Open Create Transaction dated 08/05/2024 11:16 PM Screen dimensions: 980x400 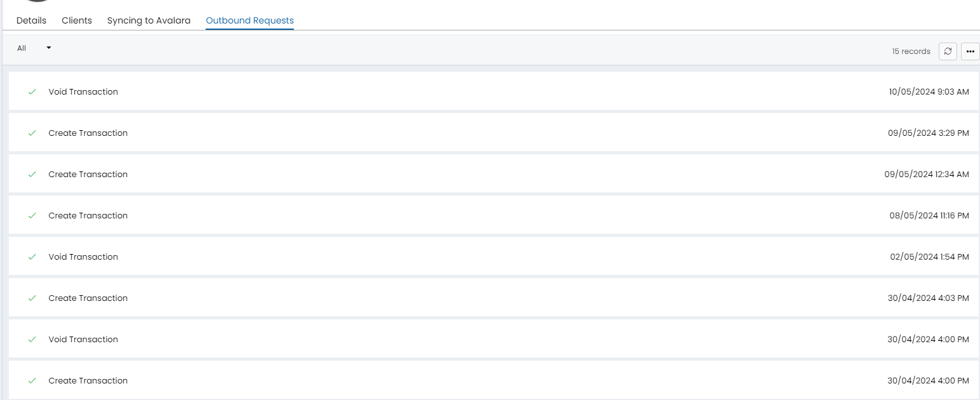pos(88,216)
